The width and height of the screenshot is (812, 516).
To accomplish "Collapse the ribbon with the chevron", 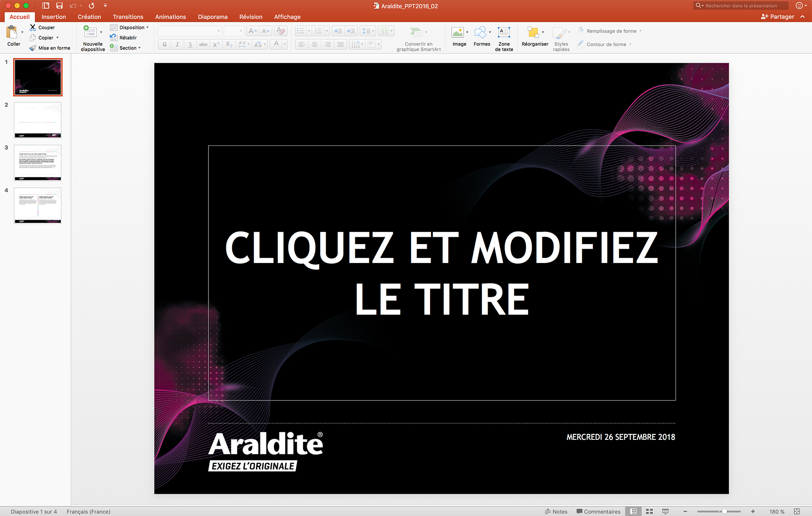I will pyautogui.click(x=802, y=16).
